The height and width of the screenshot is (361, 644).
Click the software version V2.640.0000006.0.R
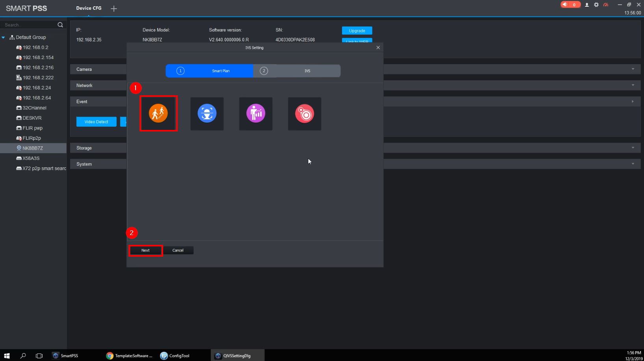pyautogui.click(x=229, y=40)
